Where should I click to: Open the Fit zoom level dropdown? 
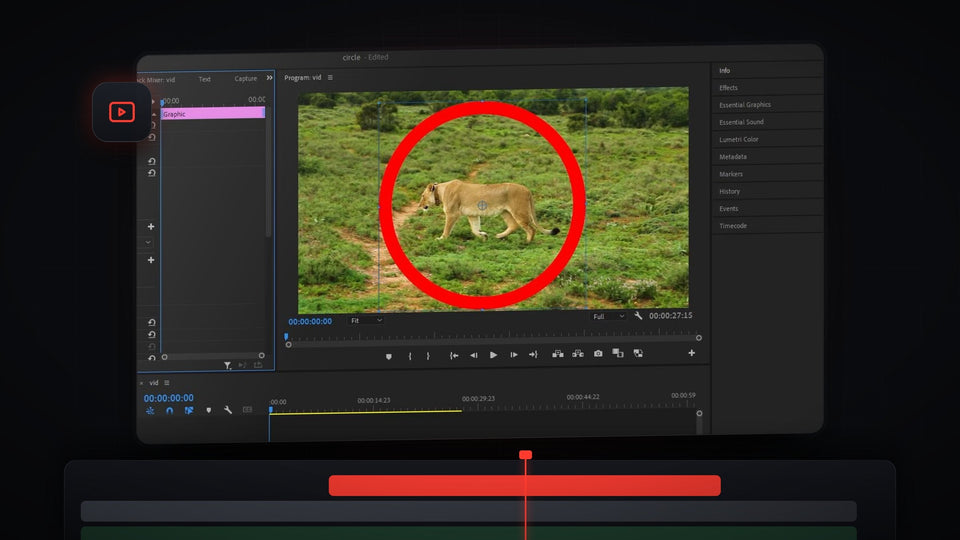[366, 320]
